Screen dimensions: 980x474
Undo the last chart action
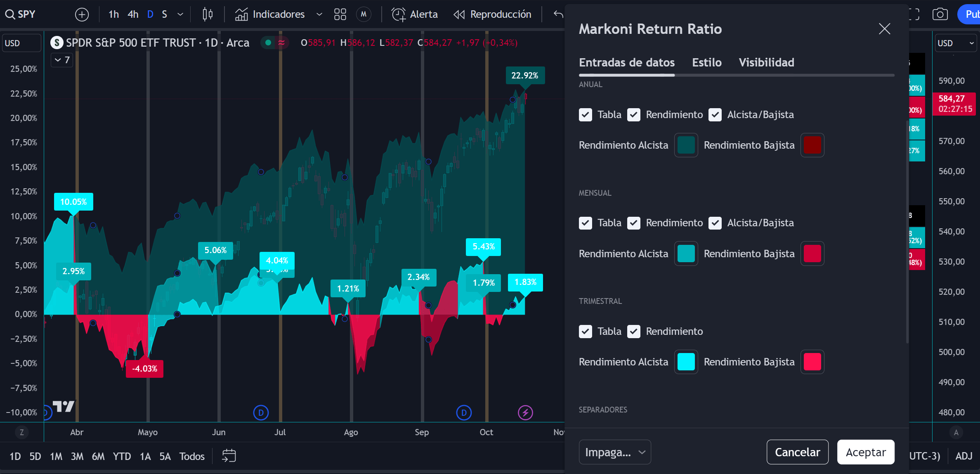click(558, 14)
